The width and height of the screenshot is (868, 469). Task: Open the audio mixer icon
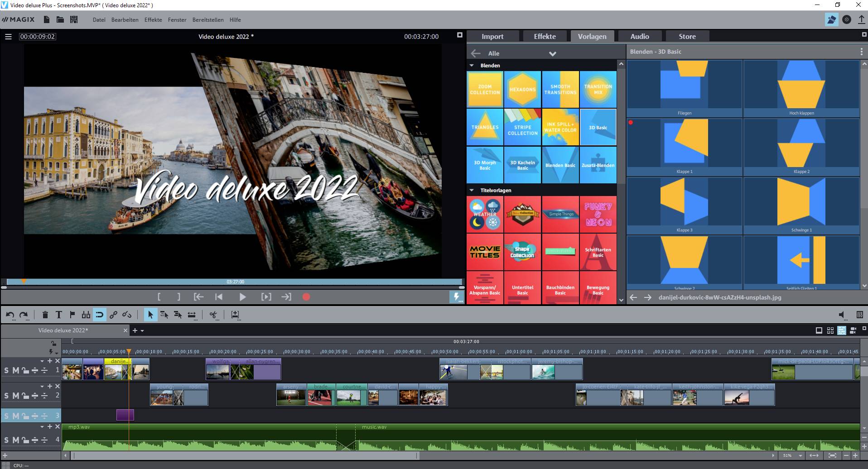(860, 315)
